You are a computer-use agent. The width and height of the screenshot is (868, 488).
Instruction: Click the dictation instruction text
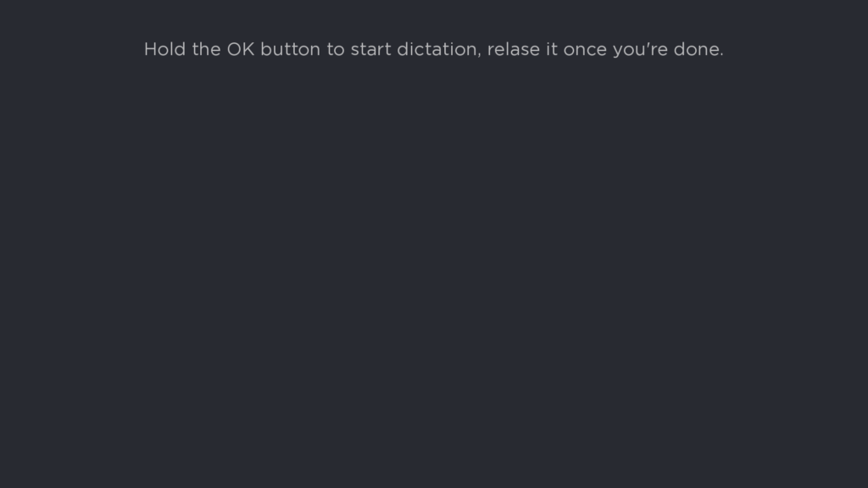433,49
